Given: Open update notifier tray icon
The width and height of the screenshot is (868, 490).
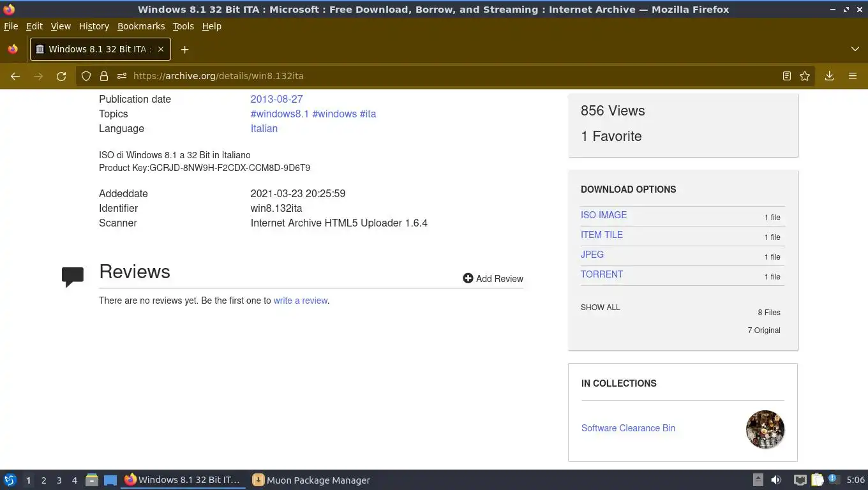Looking at the screenshot, I should pyautogui.click(x=833, y=479).
